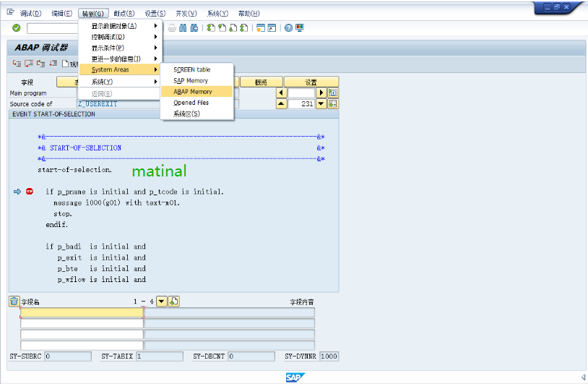This screenshot has width=588, height=384.
Task: Click the Previous Page icon
Action: click(x=222, y=27)
